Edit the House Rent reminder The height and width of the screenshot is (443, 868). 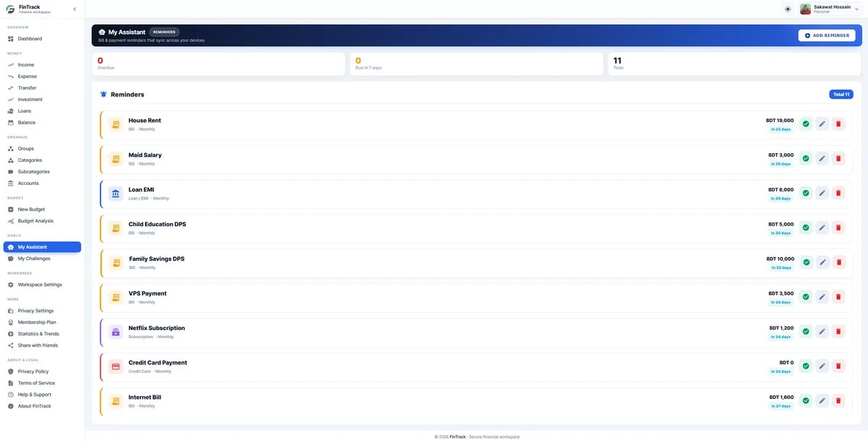tap(822, 124)
